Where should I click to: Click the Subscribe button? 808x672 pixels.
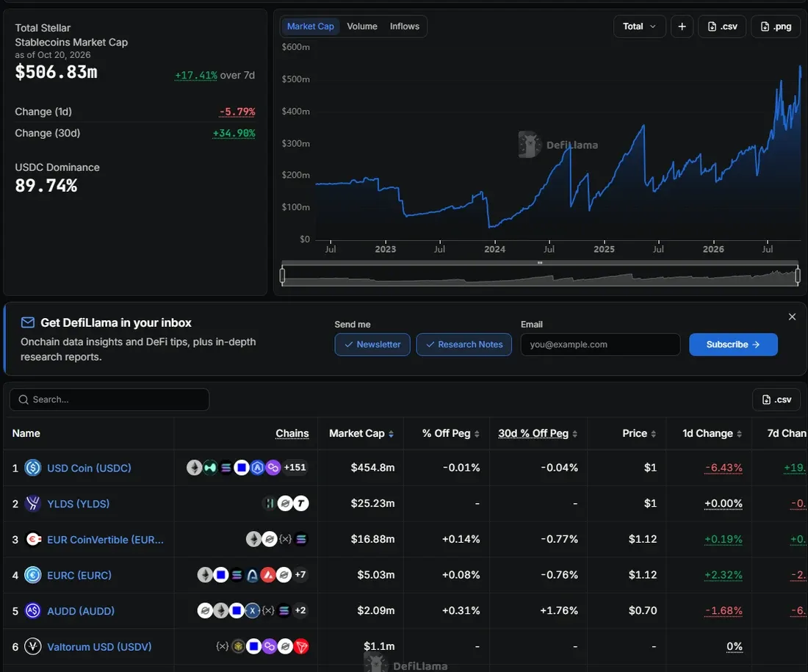pyautogui.click(x=733, y=344)
